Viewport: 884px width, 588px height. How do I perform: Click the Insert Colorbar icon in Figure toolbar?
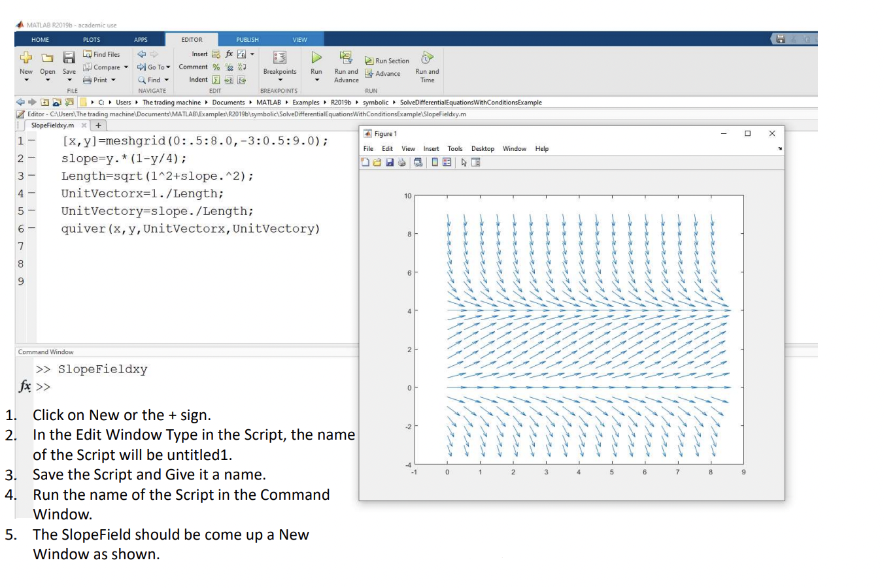click(x=435, y=163)
